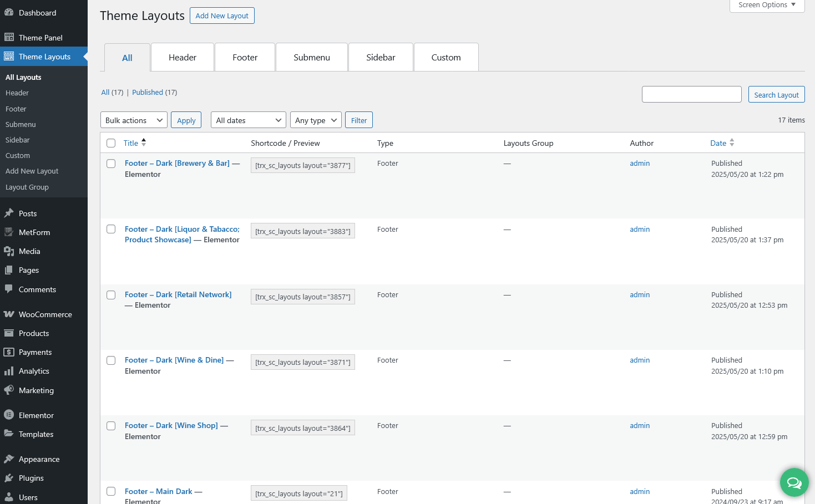Open the Published (17) filter link
The height and width of the screenshot is (504, 815).
154,92
